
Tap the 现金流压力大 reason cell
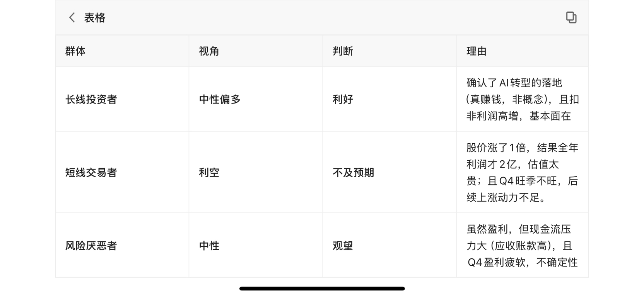522,246
